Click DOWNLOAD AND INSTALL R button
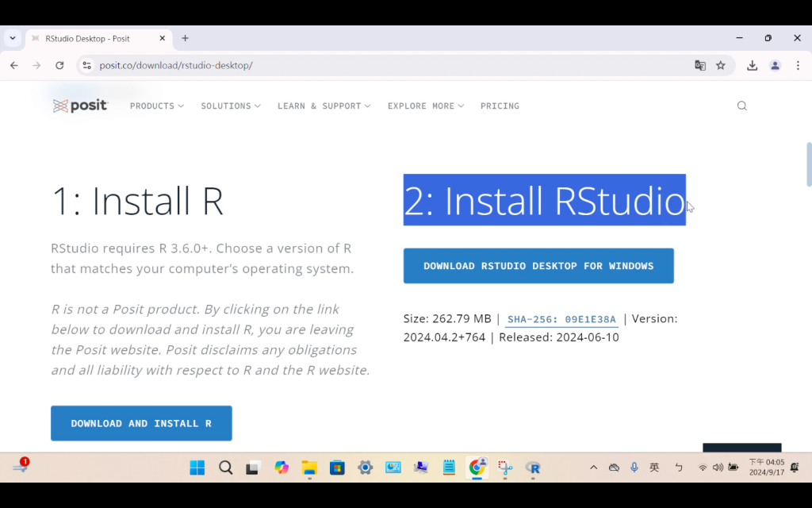The height and width of the screenshot is (508, 812). click(141, 424)
